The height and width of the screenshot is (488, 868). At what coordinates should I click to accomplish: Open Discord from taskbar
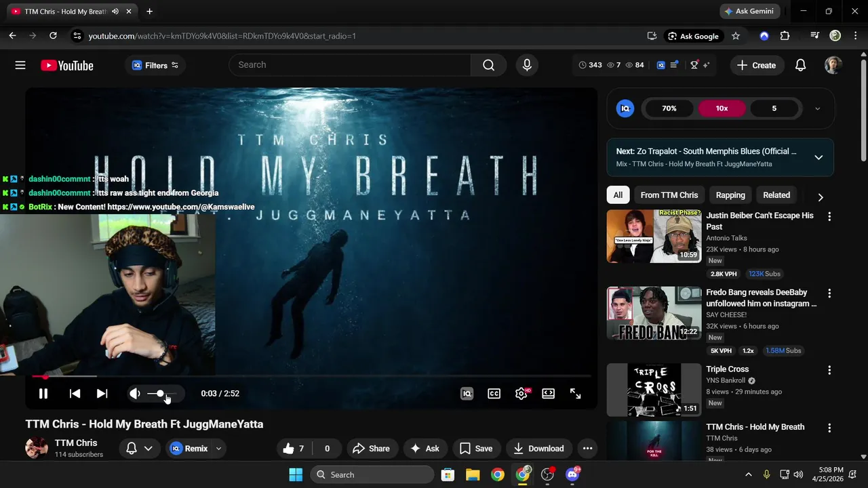pyautogui.click(x=572, y=474)
